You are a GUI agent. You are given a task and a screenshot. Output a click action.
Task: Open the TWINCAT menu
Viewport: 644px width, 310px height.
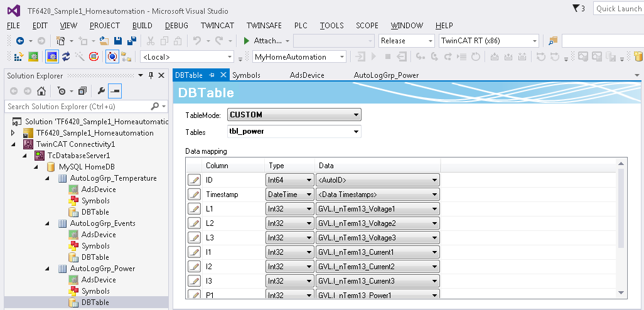[217, 26]
